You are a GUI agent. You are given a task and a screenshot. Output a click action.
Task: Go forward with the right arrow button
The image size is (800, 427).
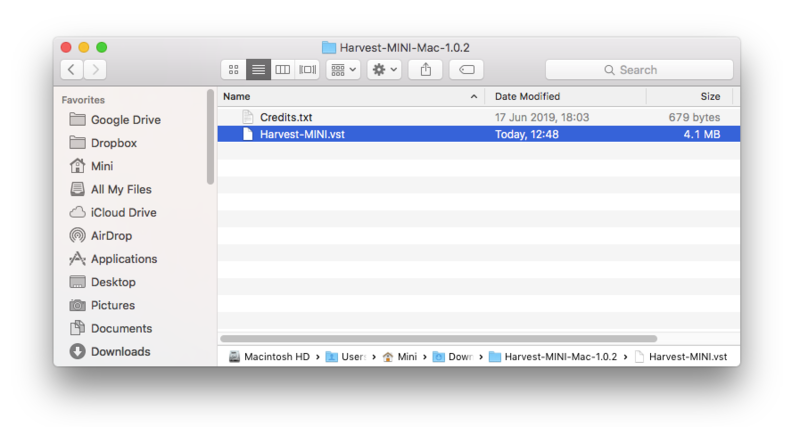pos(95,69)
